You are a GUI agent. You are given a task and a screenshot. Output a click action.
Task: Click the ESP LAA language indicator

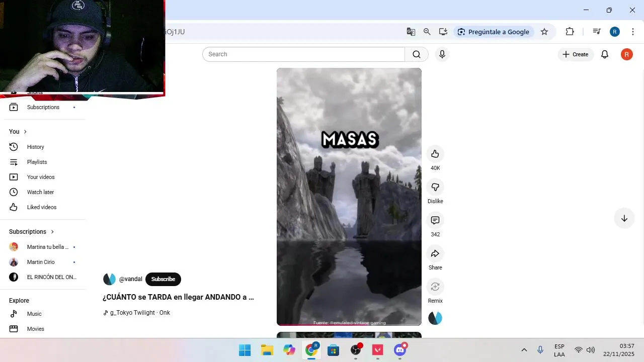pyautogui.click(x=559, y=350)
